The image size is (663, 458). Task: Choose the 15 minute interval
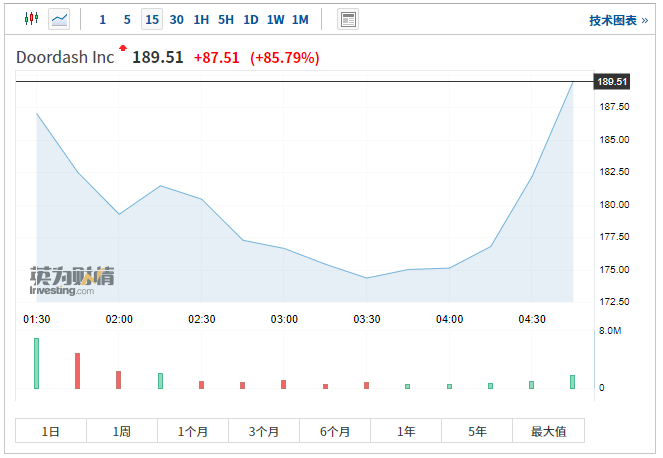[152, 19]
